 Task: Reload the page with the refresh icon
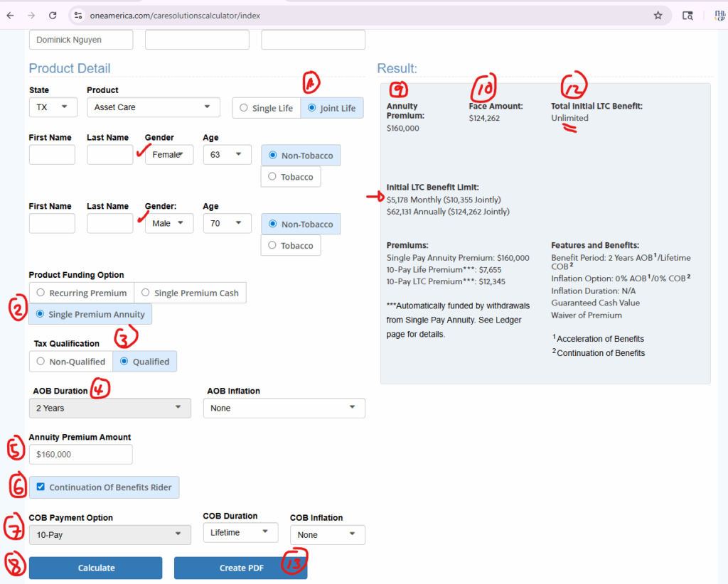point(53,15)
